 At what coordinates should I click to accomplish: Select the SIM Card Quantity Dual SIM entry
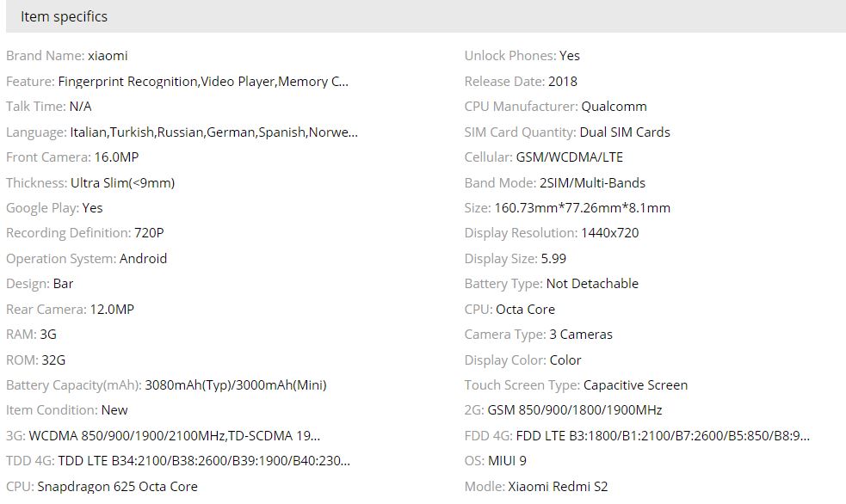(x=625, y=132)
